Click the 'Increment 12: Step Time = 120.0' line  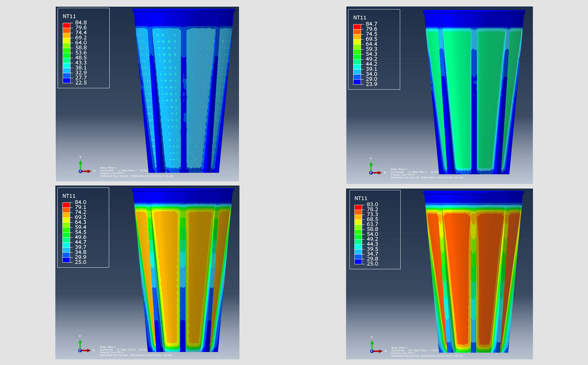click(415, 350)
